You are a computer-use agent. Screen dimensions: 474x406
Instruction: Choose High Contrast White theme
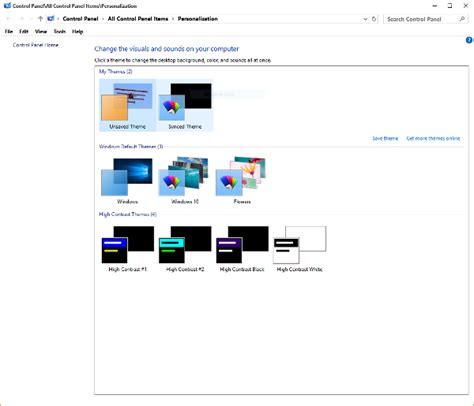pos(299,249)
